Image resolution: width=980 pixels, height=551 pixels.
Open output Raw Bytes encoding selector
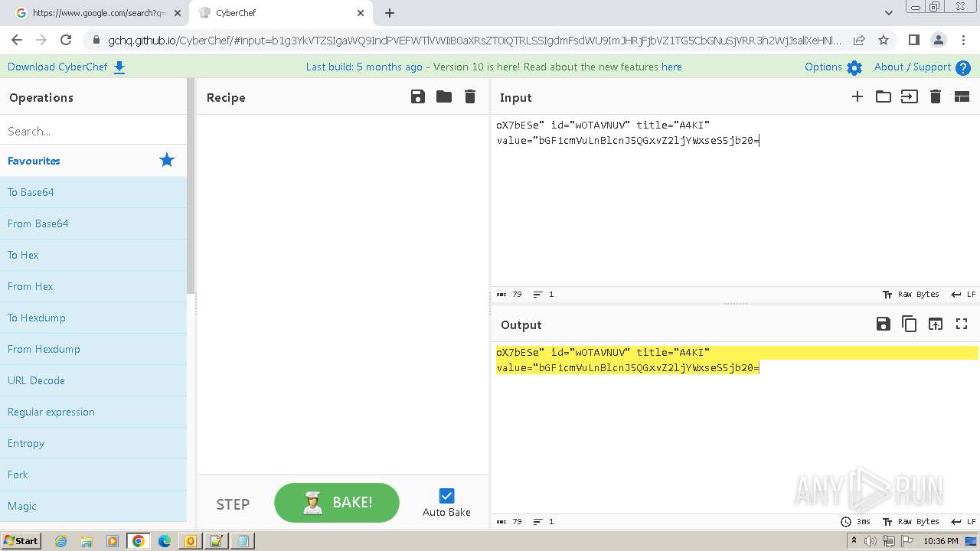coord(910,521)
